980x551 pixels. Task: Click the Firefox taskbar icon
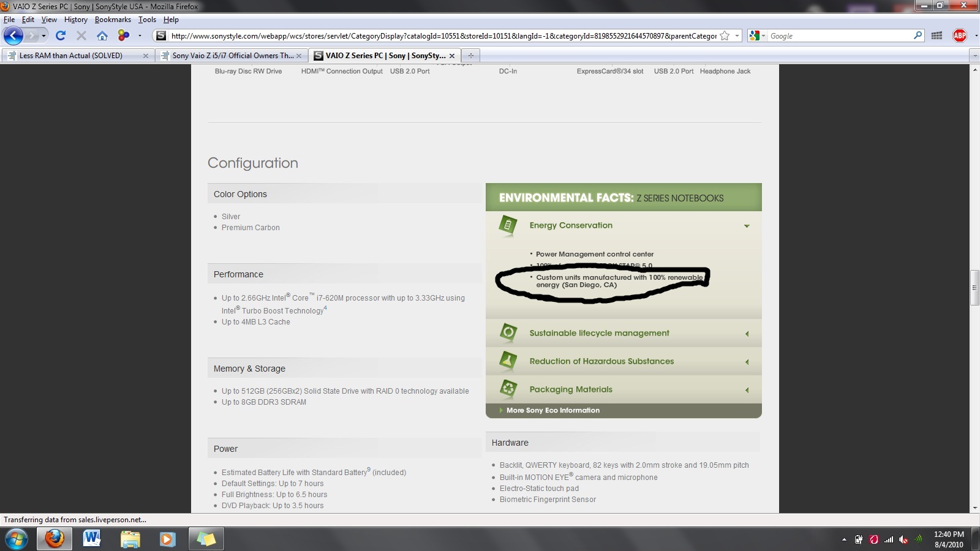pos(55,539)
